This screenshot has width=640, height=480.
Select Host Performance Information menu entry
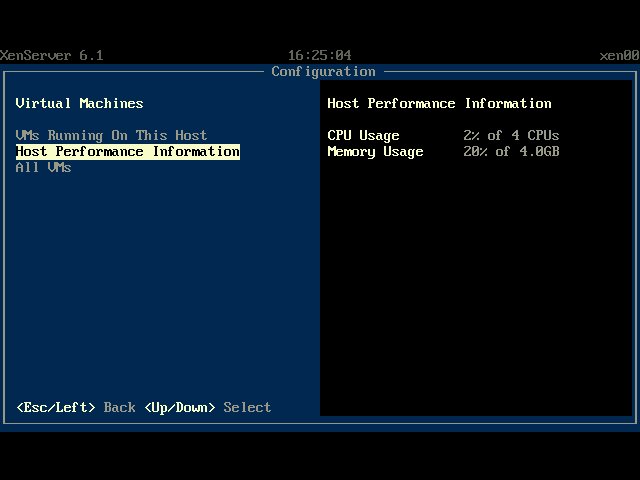pyautogui.click(x=128, y=151)
